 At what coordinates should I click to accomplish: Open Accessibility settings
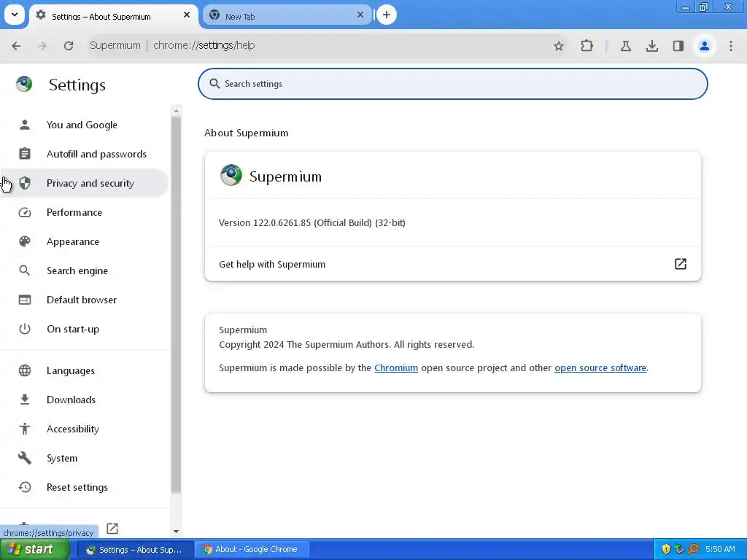click(x=84, y=429)
